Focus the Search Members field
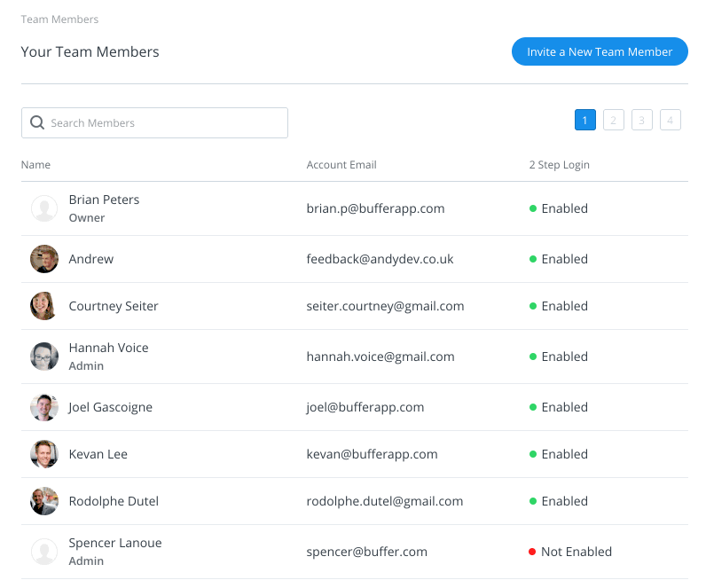The width and height of the screenshot is (706, 588). [x=154, y=122]
